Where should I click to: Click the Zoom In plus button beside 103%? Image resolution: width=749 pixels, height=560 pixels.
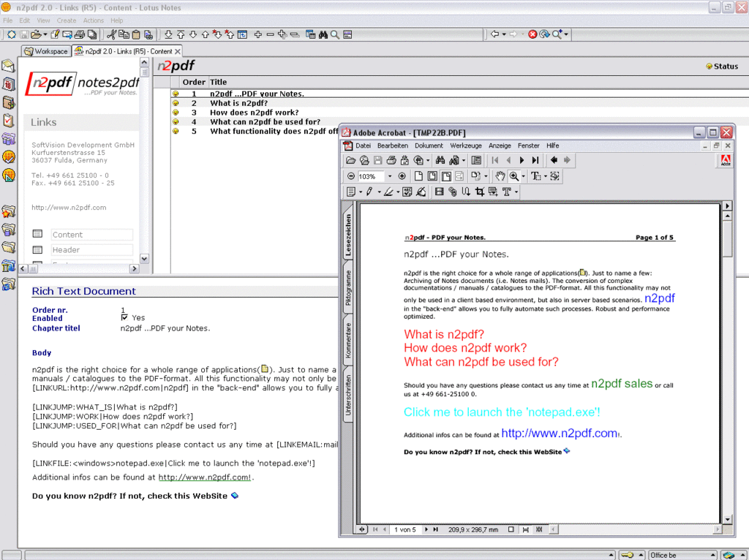[402, 176]
